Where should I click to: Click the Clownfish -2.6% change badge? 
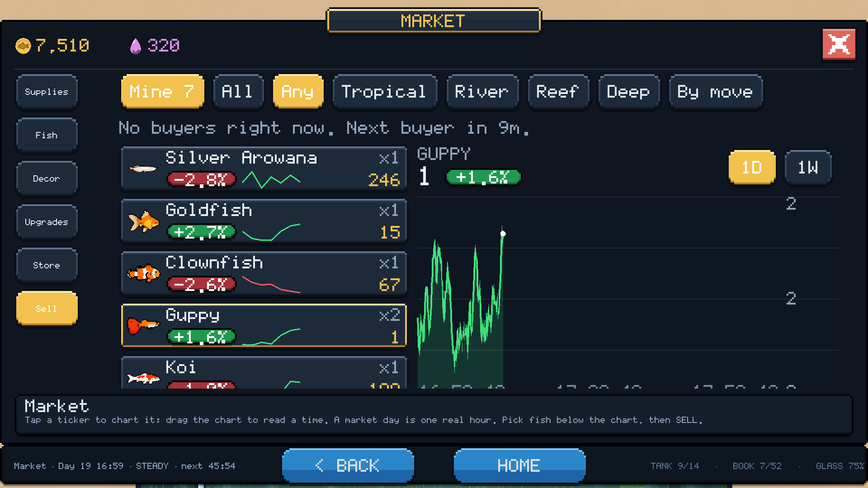click(202, 285)
